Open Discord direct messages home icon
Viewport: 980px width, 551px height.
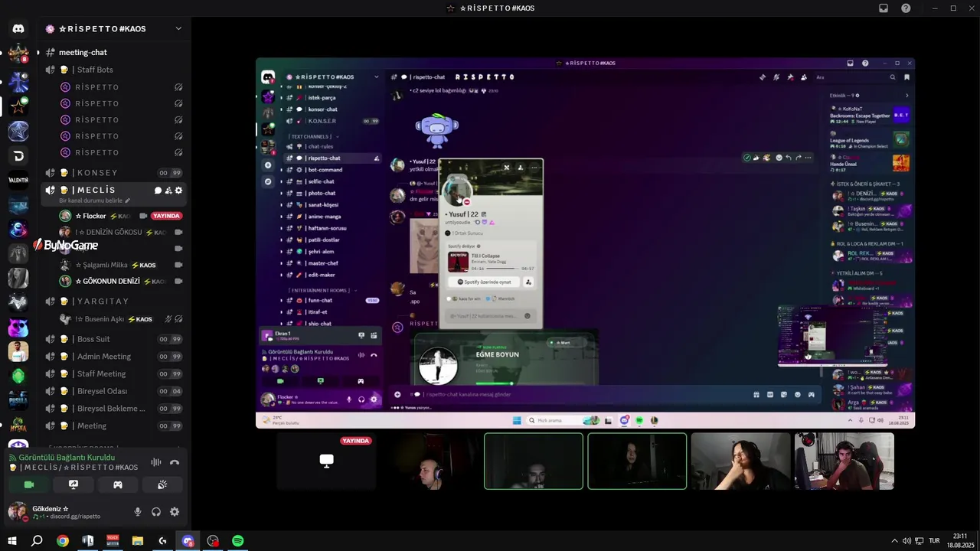point(18,29)
